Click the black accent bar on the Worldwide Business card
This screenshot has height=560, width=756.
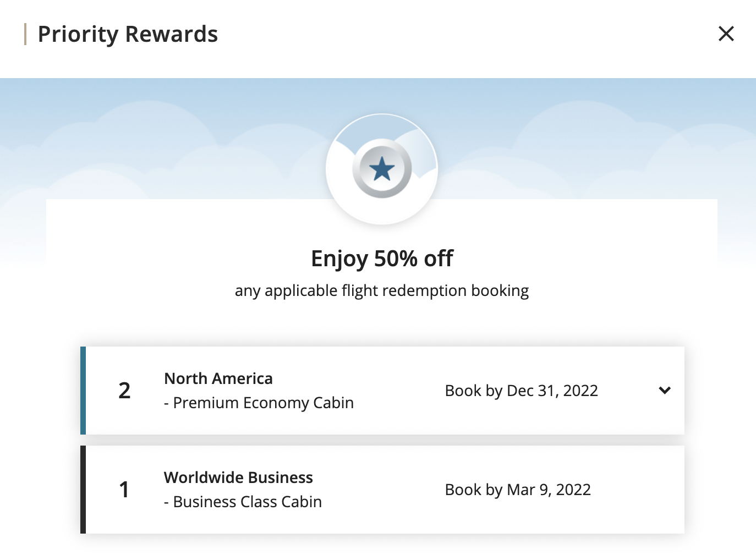pyautogui.click(x=84, y=490)
